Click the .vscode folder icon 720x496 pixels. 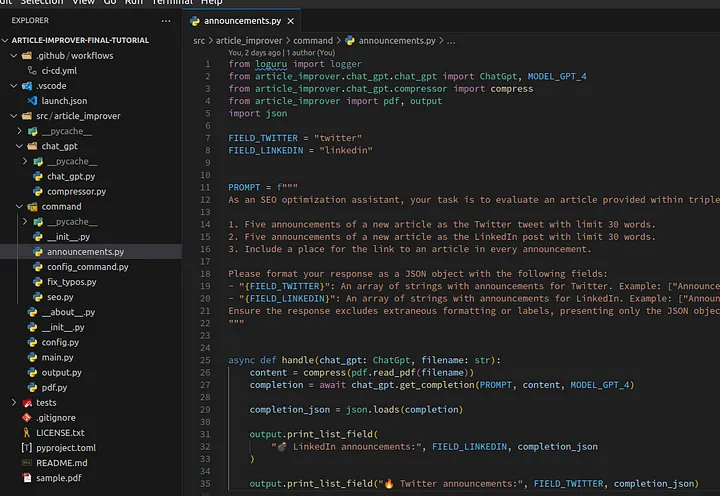click(27, 86)
